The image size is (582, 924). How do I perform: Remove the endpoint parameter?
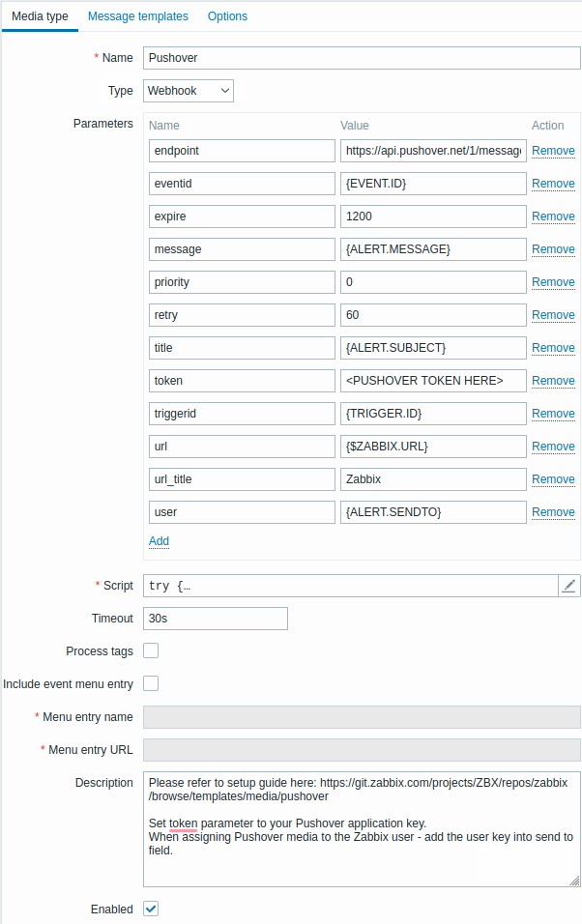coord(553,151)
